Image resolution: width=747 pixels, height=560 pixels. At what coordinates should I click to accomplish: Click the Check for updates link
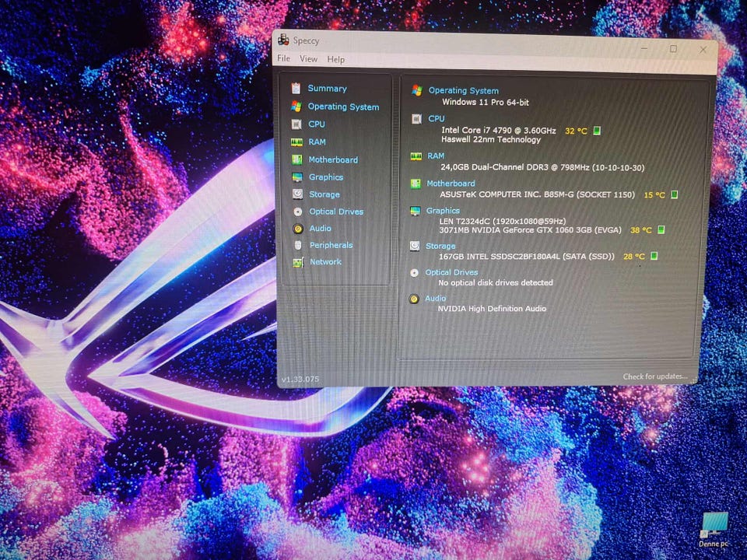tap(655, 376)
